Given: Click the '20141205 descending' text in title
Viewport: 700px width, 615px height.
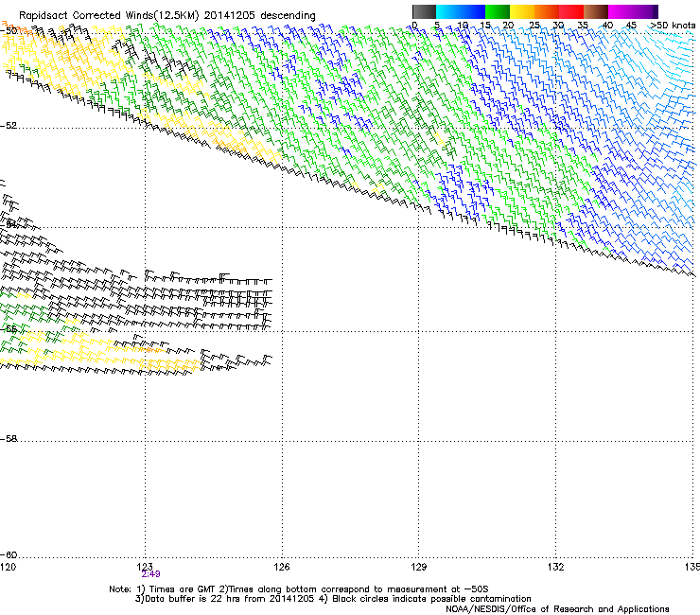Looking at the screenshot, I should [259, 16].
